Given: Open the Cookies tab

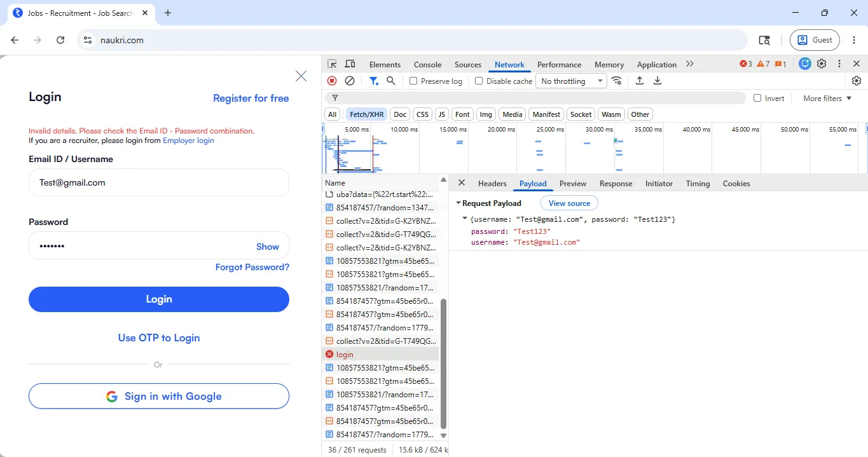Looking at the screenshot, I should [x=736, y=183].
